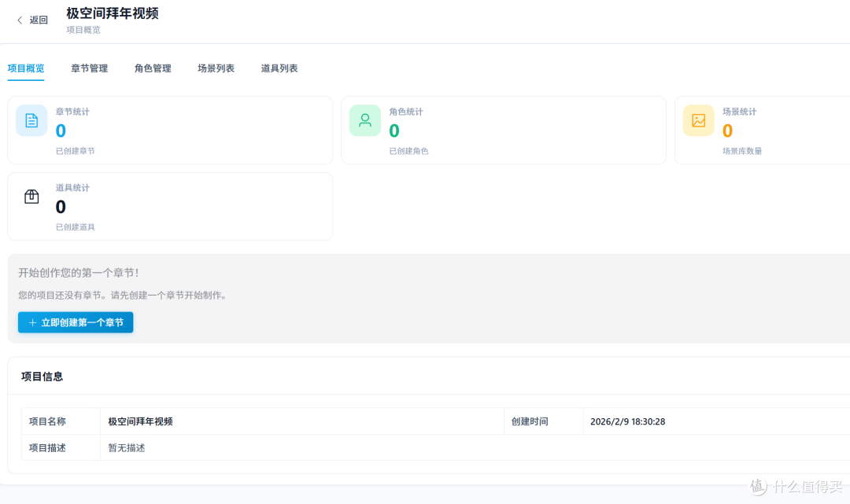
Task: Click the blue 0 chapter count
Action: pyautogui.click(x=61, y=131)
